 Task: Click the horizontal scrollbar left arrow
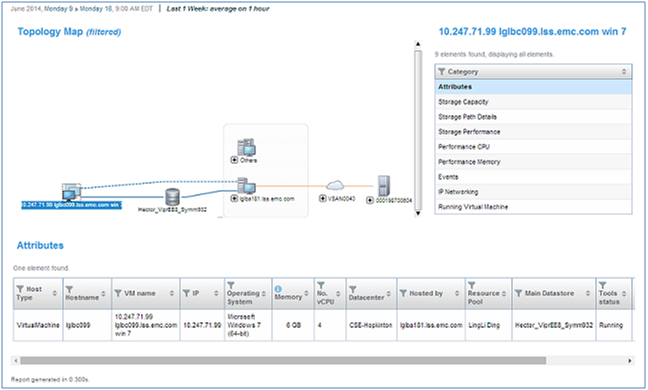(x=16, y=361)
